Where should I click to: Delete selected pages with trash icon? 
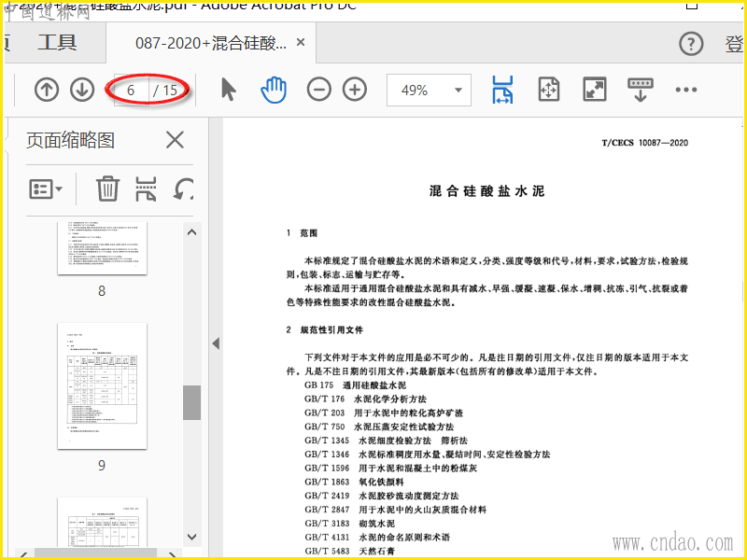[x=107, y=189]
